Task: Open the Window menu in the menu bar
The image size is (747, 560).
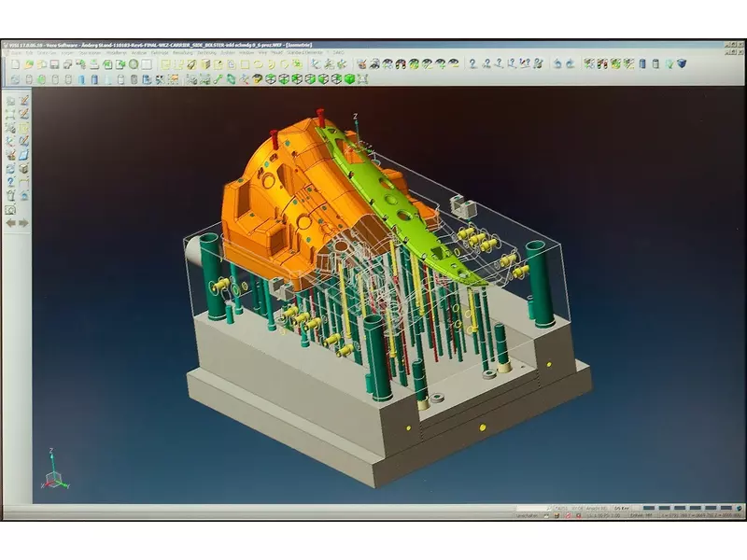Action: coord(246,53)
